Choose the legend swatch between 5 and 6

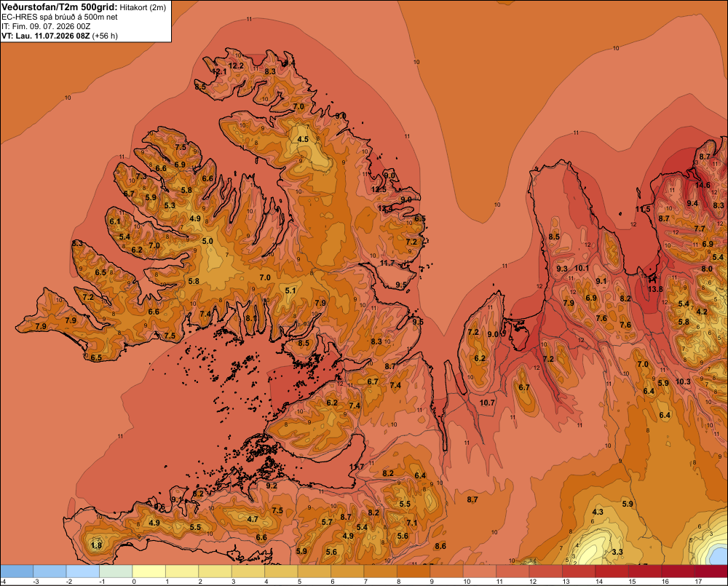point(314,571)
